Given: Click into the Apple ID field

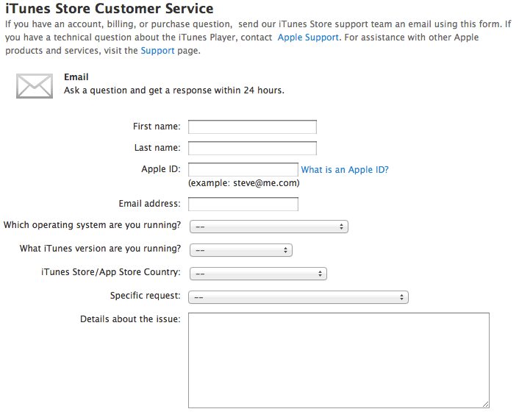Looking at the screenshot, I should (243, 169).
